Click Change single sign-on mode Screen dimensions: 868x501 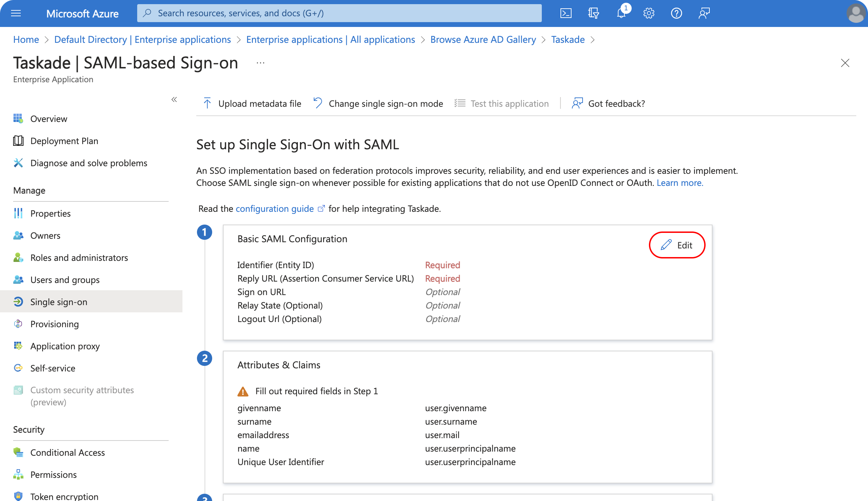pyautogui.click(x=378, y=104)
